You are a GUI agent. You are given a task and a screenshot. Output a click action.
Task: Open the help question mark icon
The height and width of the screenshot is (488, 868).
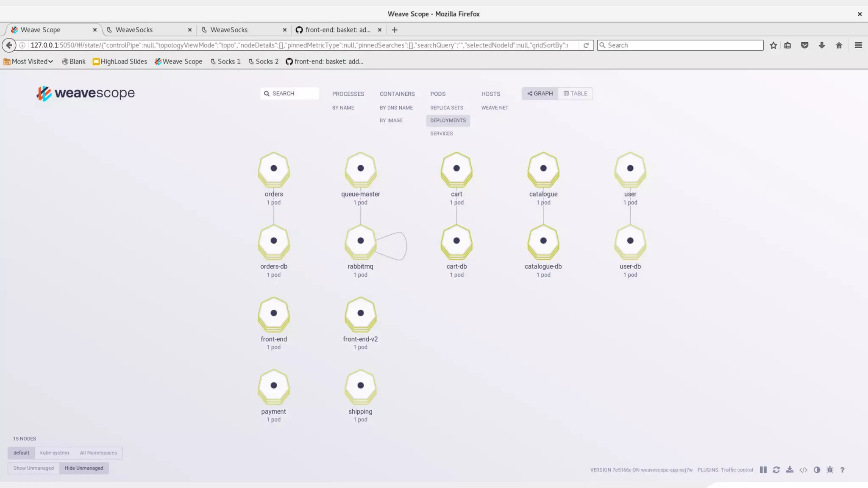pyautogui.click(x=842, y=470)
